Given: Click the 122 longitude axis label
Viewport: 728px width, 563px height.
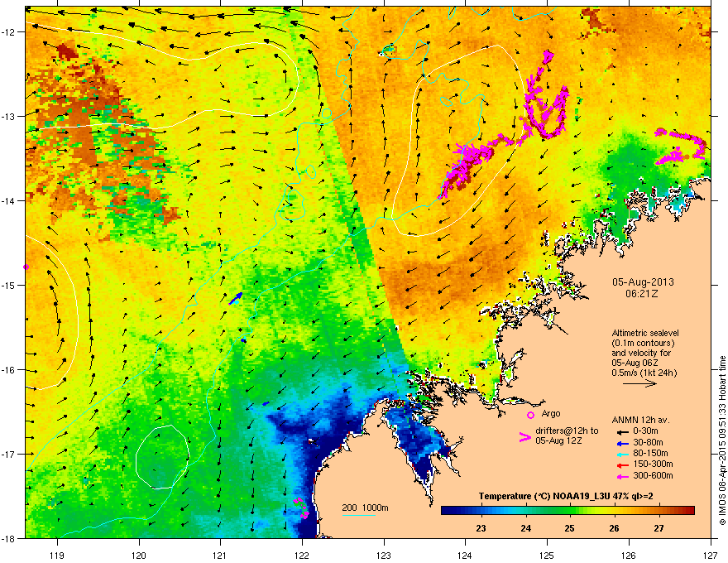Looking at the screenshot, I should click(302, 555).
